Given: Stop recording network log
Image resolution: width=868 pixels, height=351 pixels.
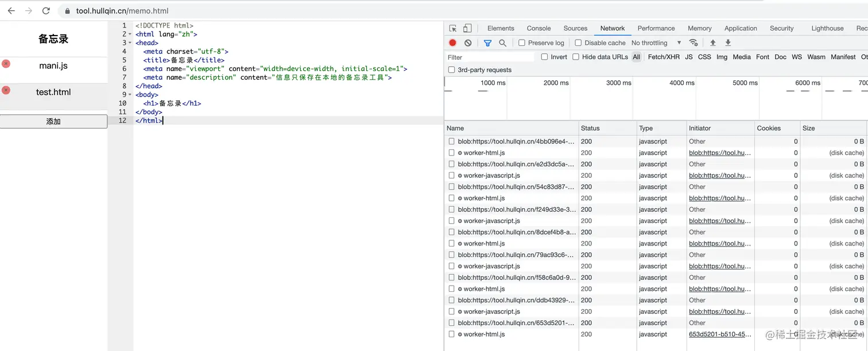Looking at the screenshot, I should click(452, 43).
